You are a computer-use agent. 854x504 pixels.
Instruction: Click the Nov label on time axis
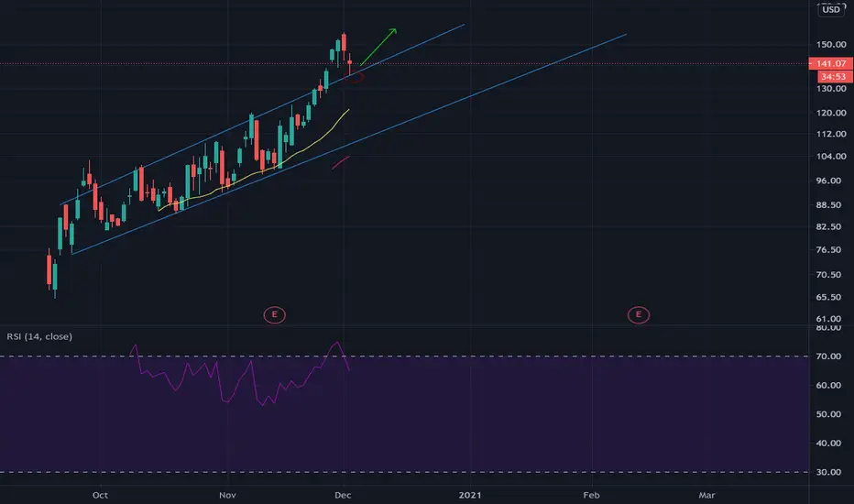(227, 495)
